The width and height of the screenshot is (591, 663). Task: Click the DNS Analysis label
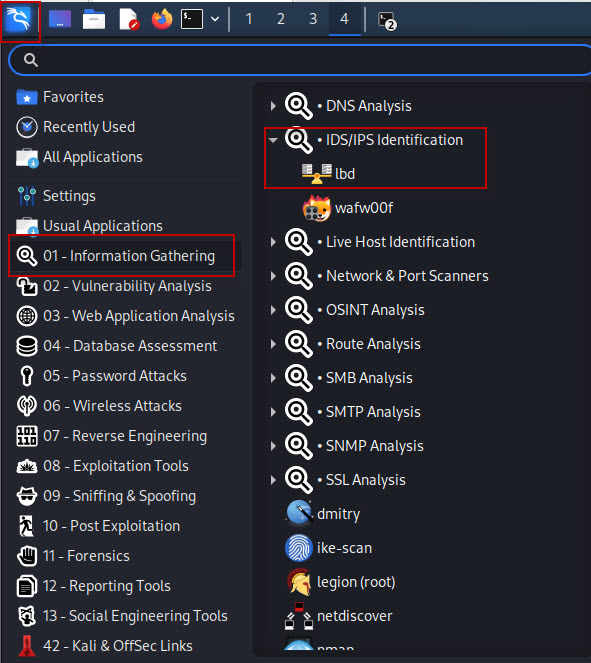click(x=369, y=106)
